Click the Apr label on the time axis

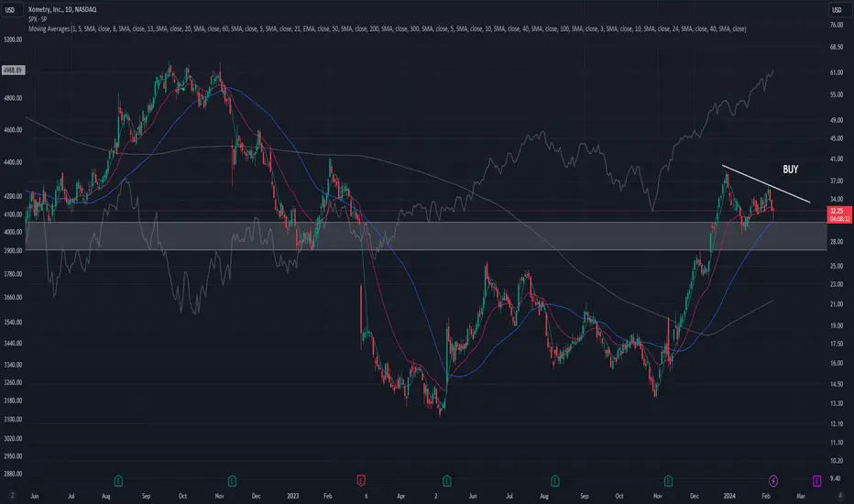click(400, 496)
